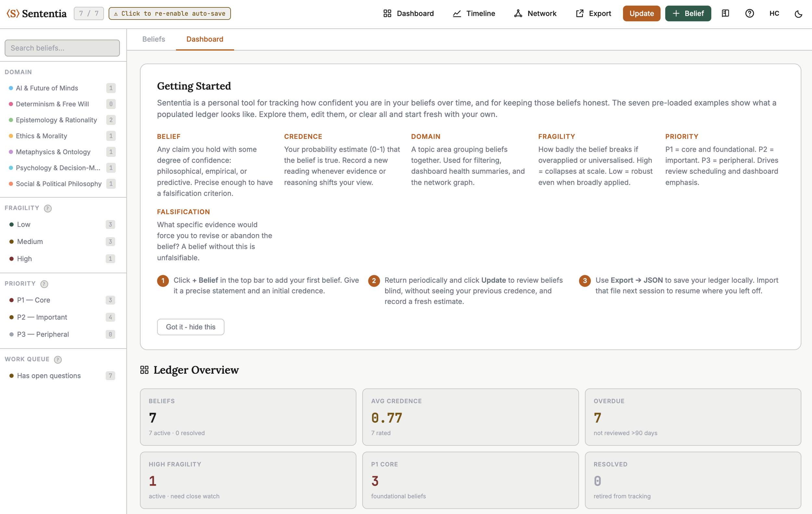Open the Work Queue help icon
The height and width of the screenshot is (514, 812).
(x=58, y=360)
